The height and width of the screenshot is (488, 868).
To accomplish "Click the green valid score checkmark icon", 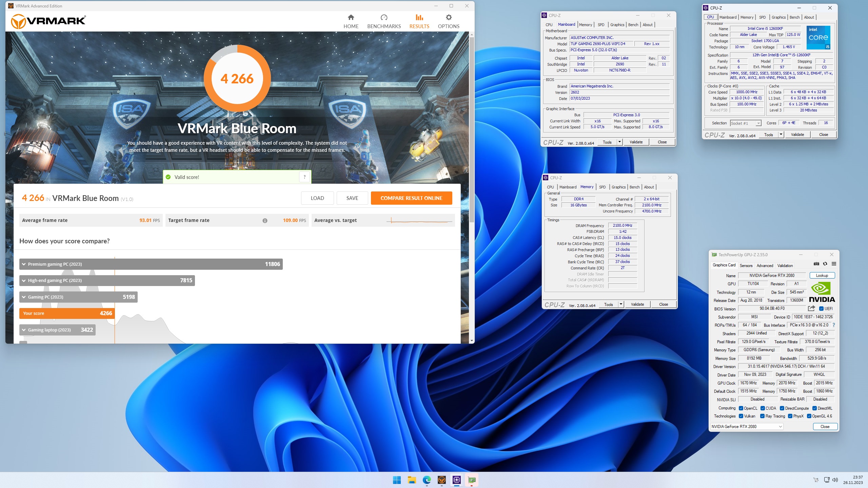I will 168,177.
